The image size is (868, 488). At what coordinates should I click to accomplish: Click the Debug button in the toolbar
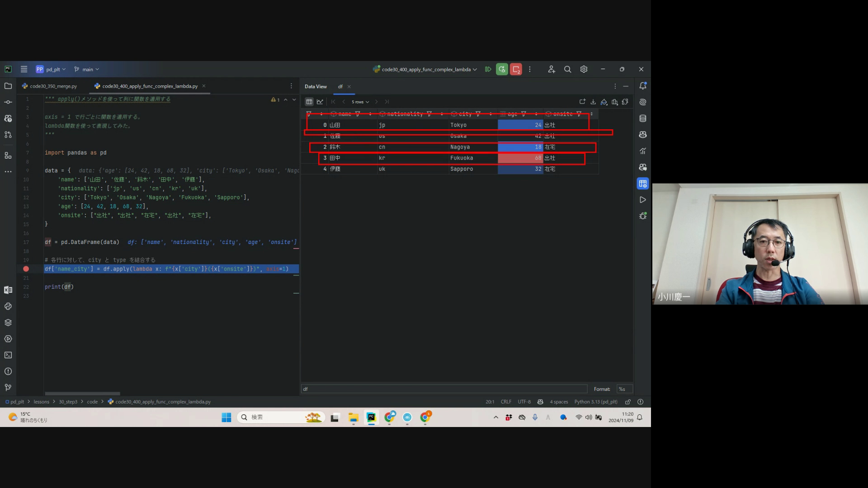[502, 69]
